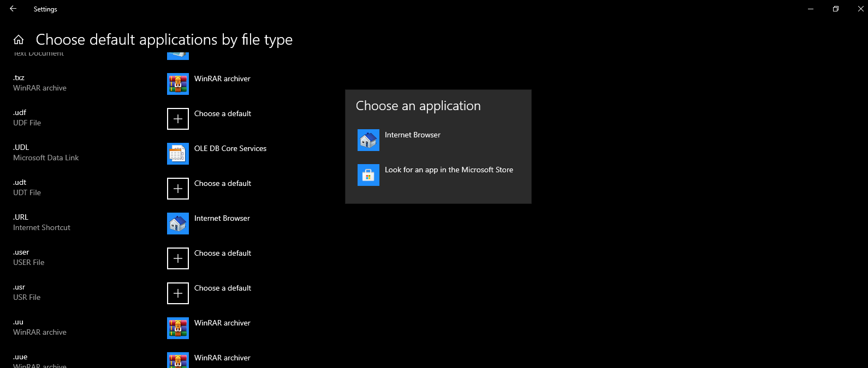Click WinRAR archiver label for .uue
This screenshot has height=368, width=868.
[x=222, y=358]
